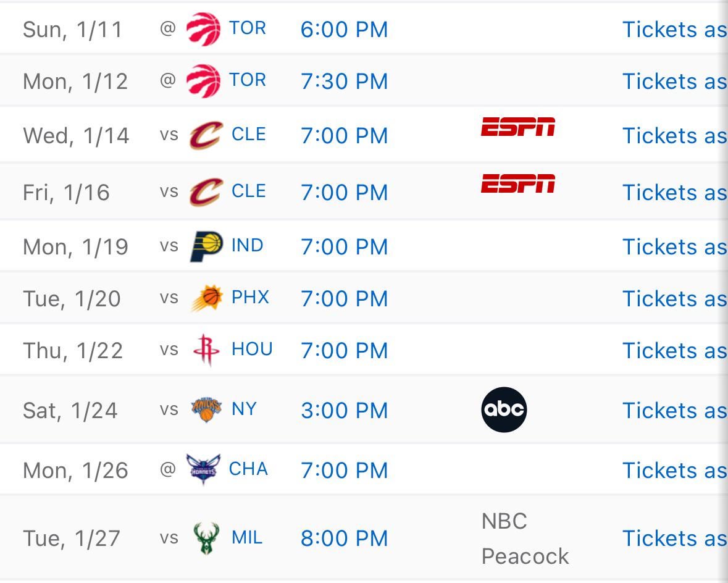Click the 8:00 PM link for the Bucks game
728x583 pixels.
click(344, 538)
